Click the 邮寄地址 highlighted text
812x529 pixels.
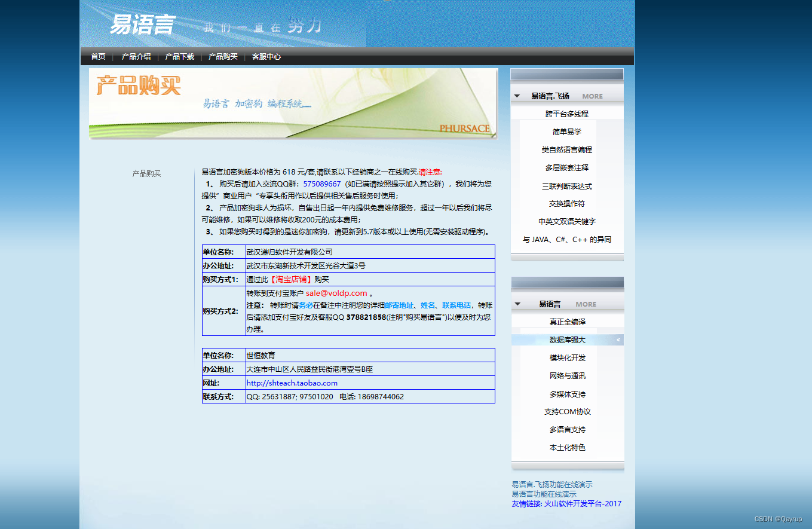pos(399,305)
